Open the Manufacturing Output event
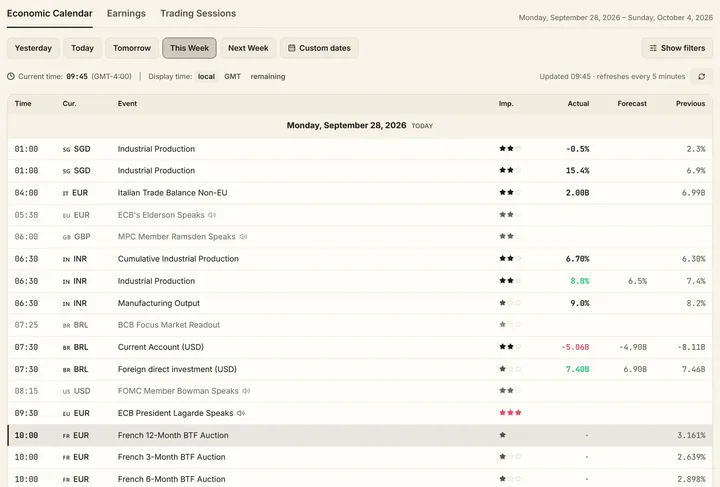 coord(158,303)
